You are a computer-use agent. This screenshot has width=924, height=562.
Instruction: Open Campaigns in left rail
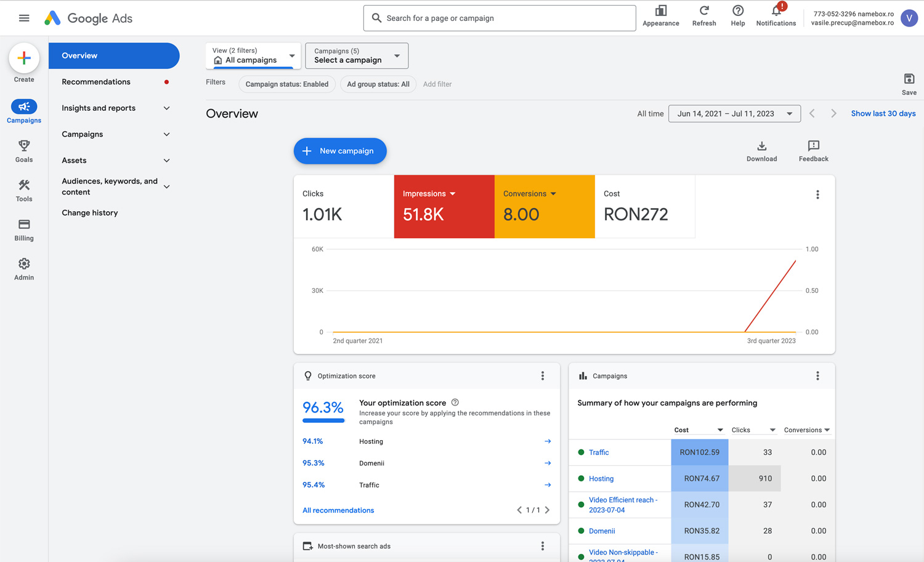click(x=24, y=111)
